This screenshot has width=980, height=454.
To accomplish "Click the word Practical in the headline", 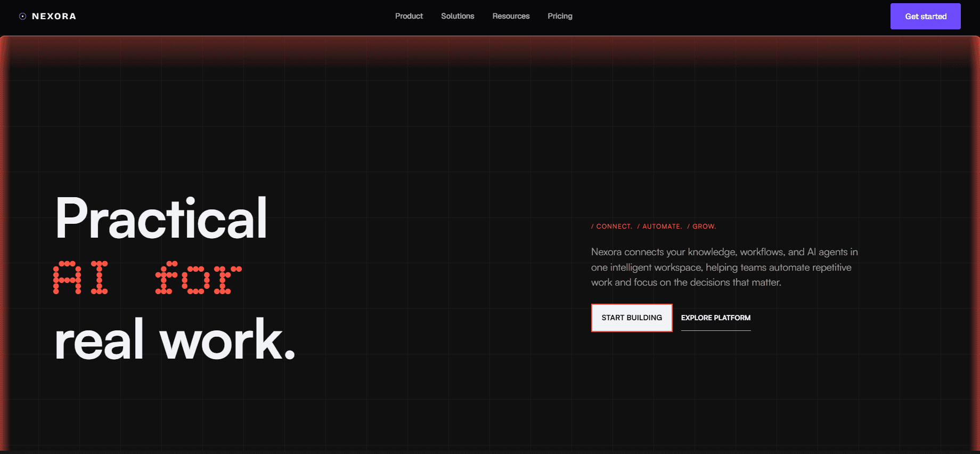I will (161, 218).
